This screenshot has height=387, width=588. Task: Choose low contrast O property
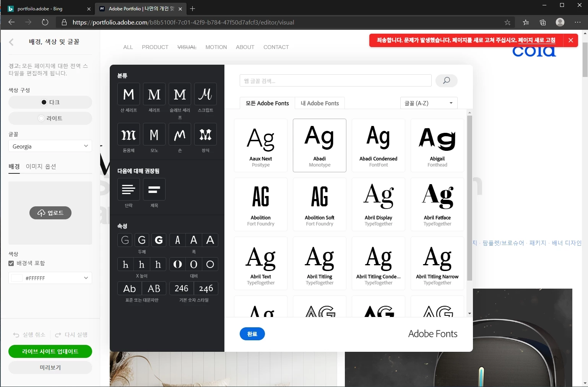click(x=210, y=264)
